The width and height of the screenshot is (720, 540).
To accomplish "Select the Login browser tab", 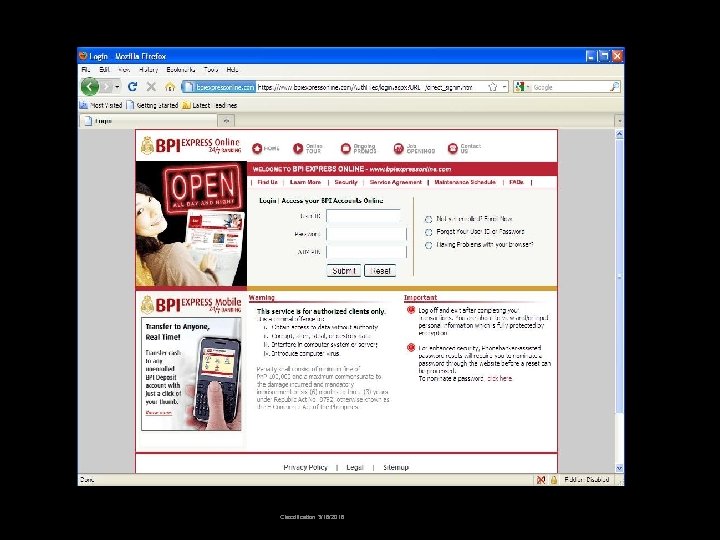I will point(148,121).
